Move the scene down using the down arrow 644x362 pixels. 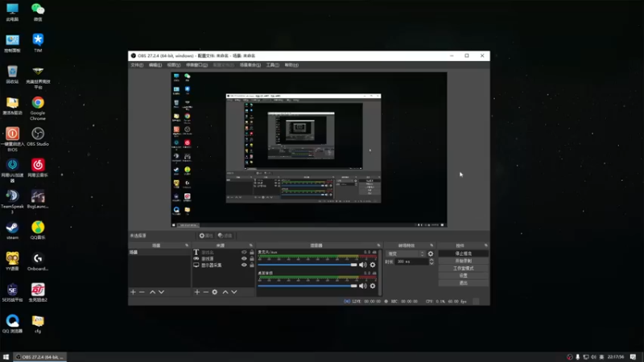point(162,292)
